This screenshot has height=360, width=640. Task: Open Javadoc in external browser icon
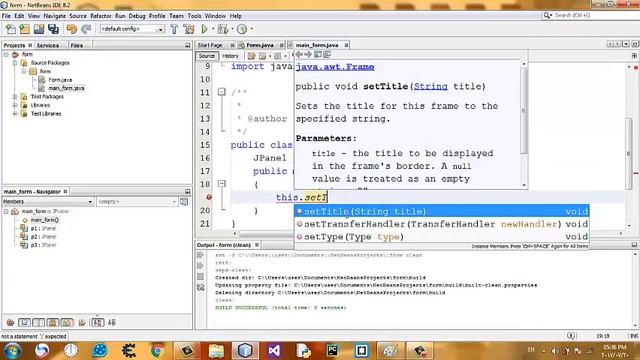pos(318,54)
